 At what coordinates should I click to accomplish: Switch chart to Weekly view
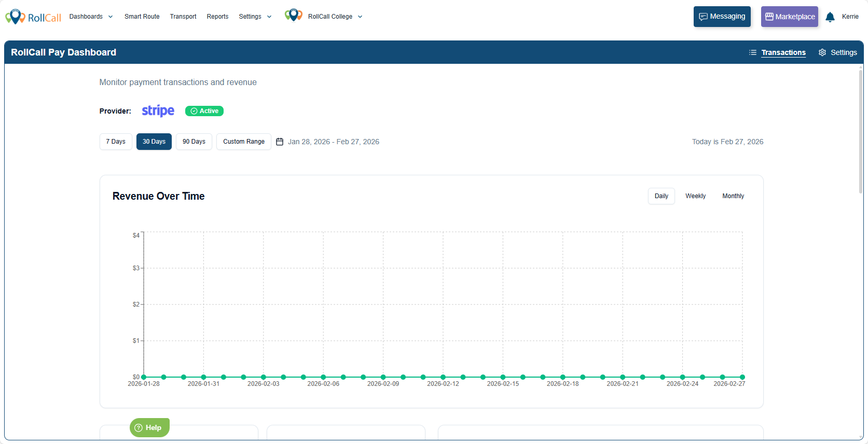695,196
